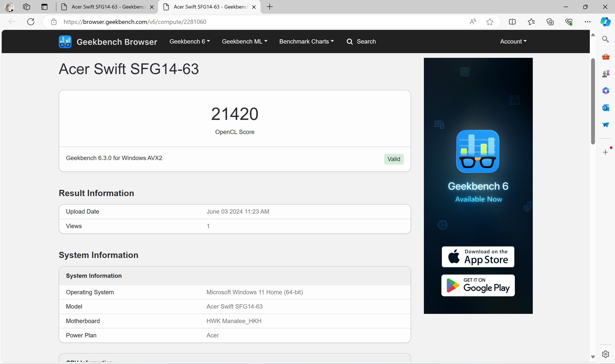Viewport: 615px width, 364px height.
Task: Open Edge sidebar settings gear
Action: 605,354
